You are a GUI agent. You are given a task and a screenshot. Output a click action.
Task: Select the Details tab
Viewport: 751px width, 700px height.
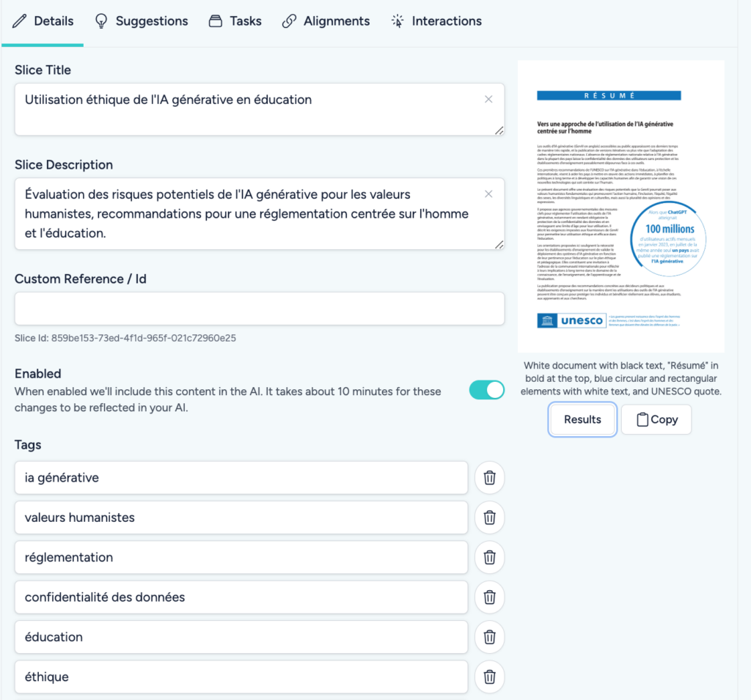click(43, 21)
